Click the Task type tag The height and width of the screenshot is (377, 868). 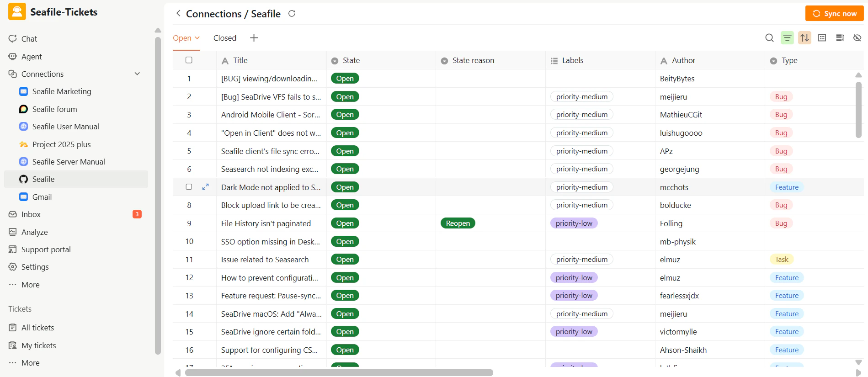coord(782,260)
